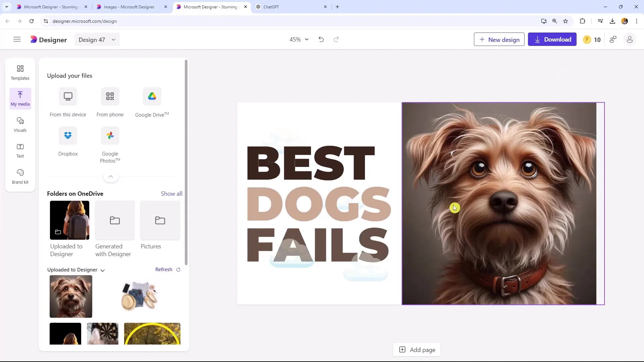Screen dimensions: 644x362
Task: Click the 45% zoom level dropdown
Action: (x=299, y=39)
